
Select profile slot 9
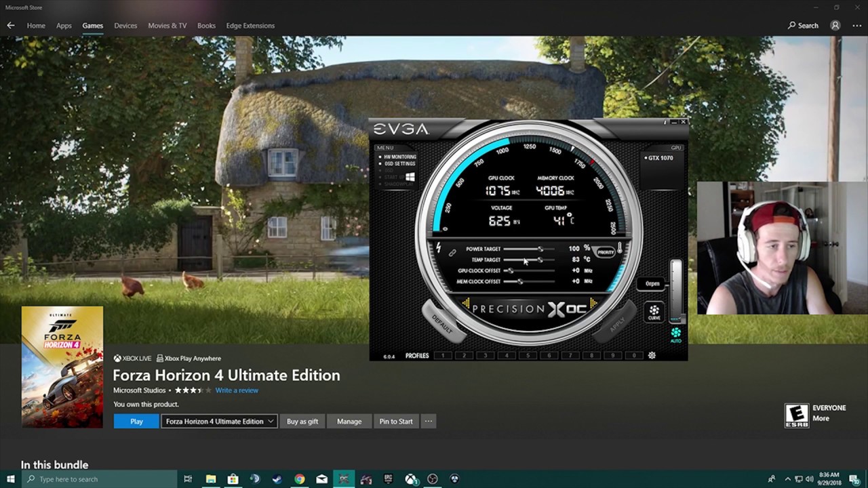(x=612, y=355)
